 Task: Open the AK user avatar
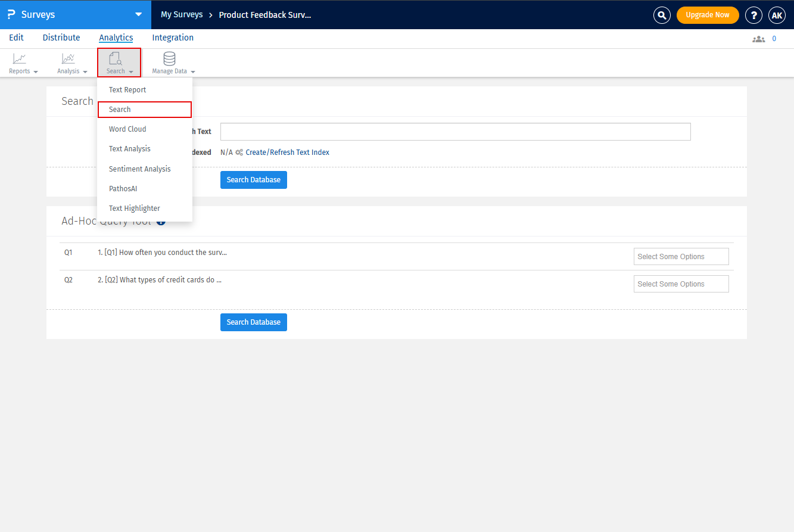(x=777, y=15)
